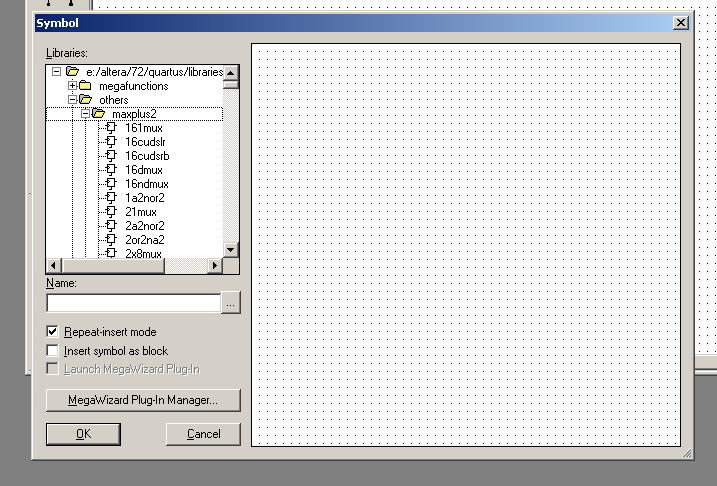Click OK to insert symbol
Image resolution: width=717 pixels, height=486 pixels.
point(83,433)
